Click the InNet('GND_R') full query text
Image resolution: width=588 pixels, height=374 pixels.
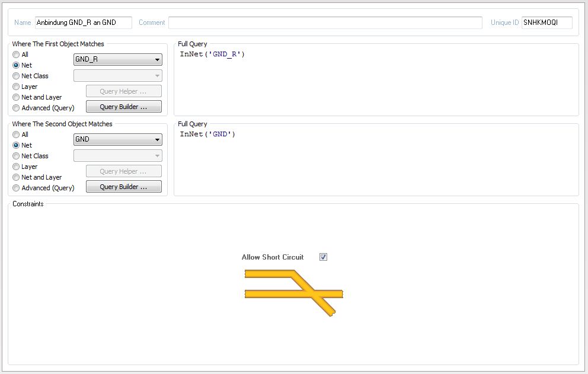[x=212, y=54]
